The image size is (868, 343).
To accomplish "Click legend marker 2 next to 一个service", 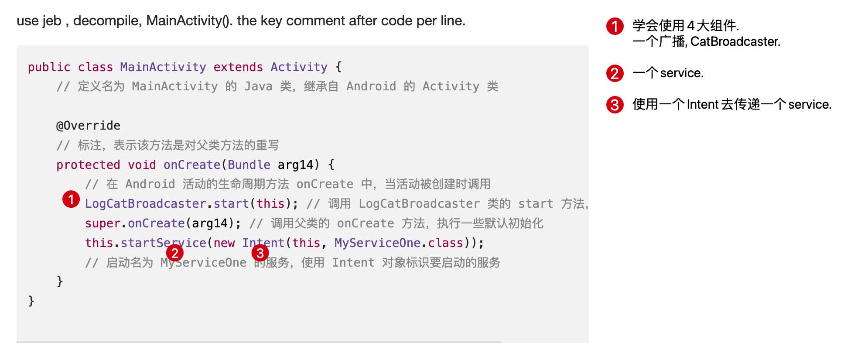I will 615,73.
